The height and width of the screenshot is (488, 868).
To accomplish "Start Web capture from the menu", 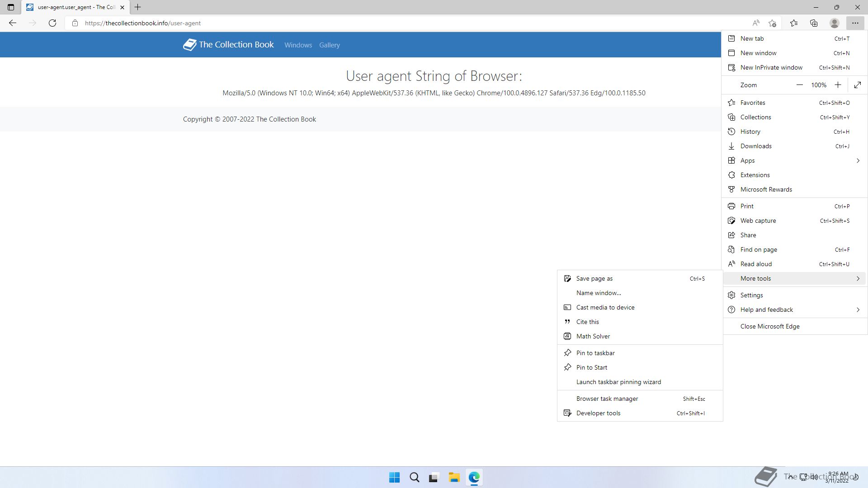I will click(x=794, y=221).
